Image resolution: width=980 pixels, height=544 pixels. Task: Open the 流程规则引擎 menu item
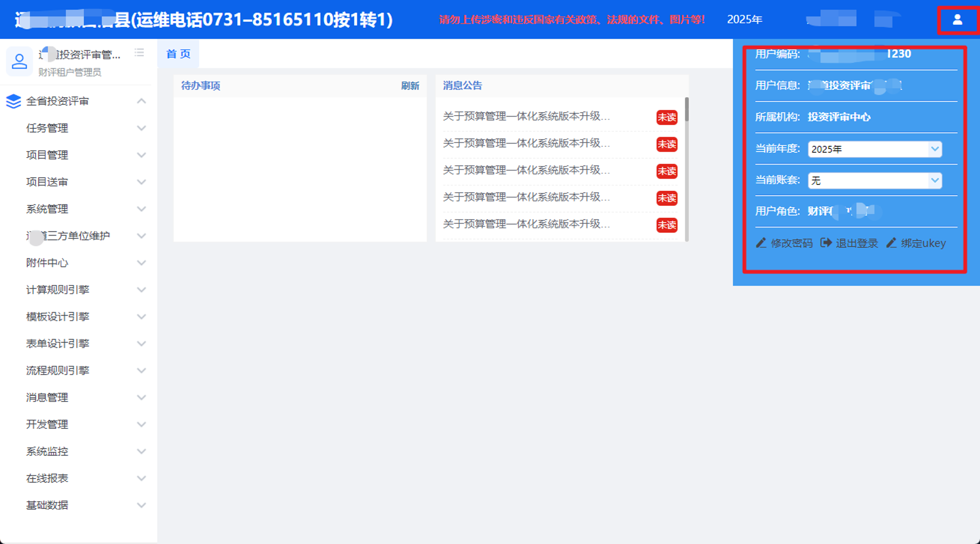78,370
